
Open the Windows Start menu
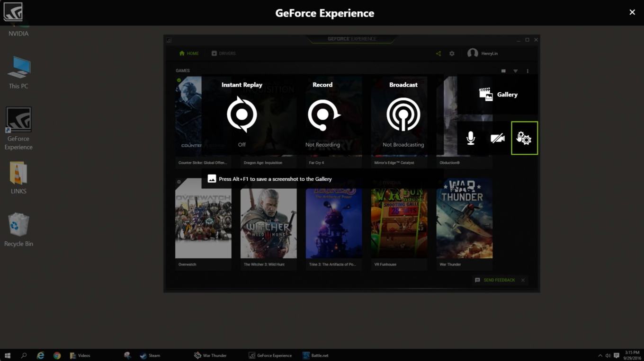tap(8, 355)
